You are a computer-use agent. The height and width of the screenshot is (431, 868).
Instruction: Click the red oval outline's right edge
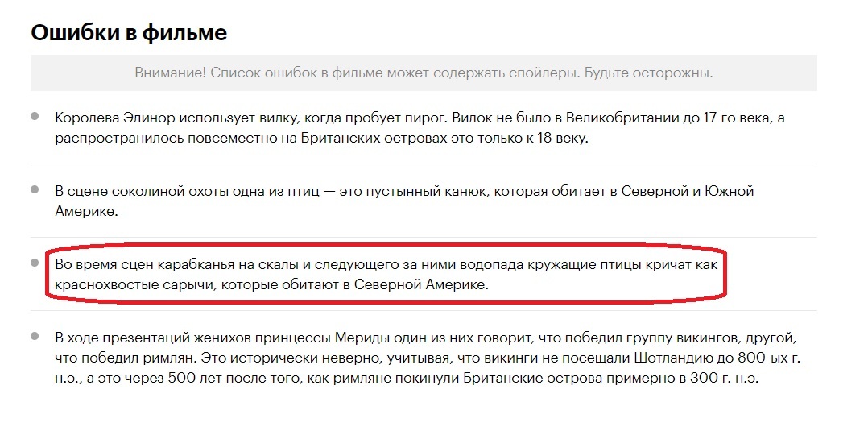click(727, 275)
